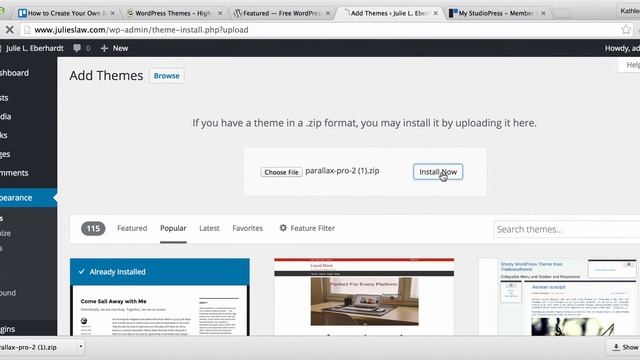Click the Browse button next to Add Themes
Image resolution: width=640 pixels, height=360 pixels.
click(167, 76)
